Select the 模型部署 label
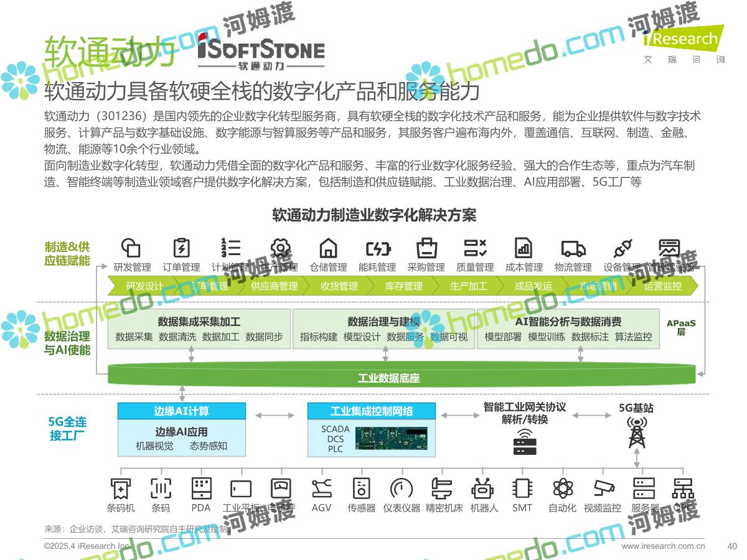 click(x=504, y=337)
